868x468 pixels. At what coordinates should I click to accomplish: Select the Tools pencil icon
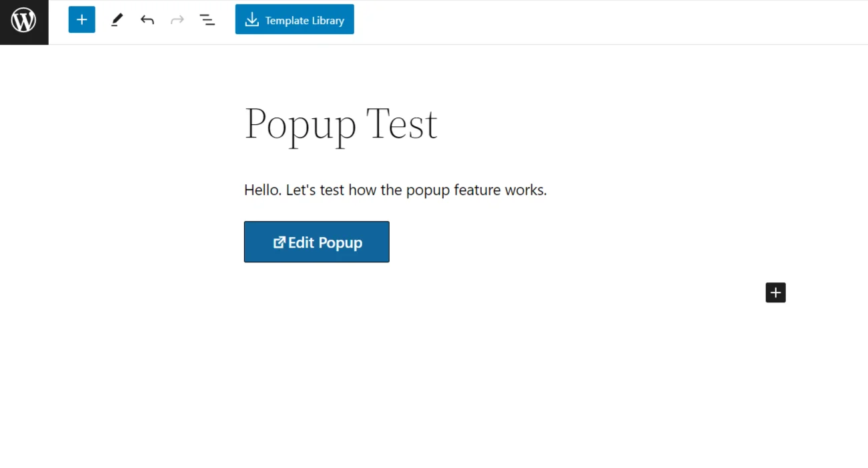point(117,20)
